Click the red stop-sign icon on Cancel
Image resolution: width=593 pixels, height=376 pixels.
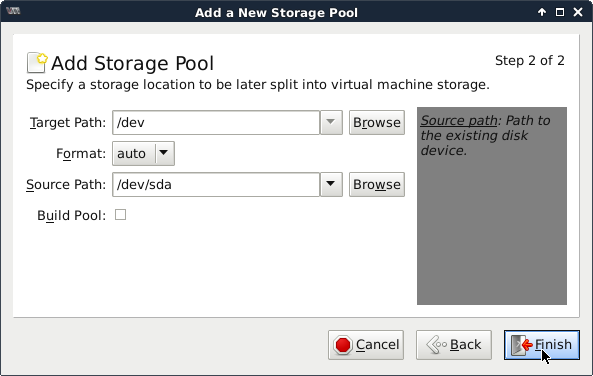pyautogui.click(x=343, y=345)
